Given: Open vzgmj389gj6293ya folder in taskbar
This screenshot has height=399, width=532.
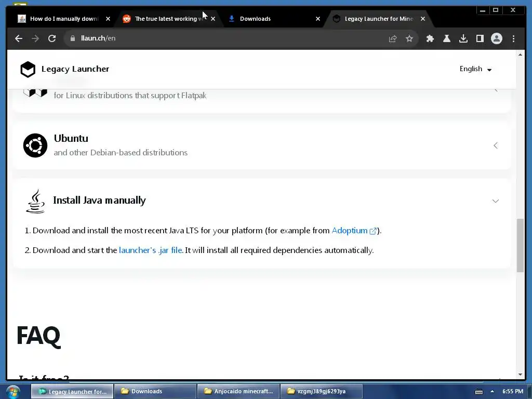Looking at the screenshot, I should point(322,392).
